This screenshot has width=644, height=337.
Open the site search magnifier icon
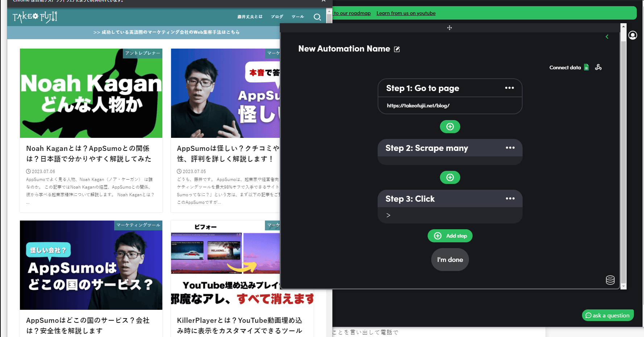317,17
